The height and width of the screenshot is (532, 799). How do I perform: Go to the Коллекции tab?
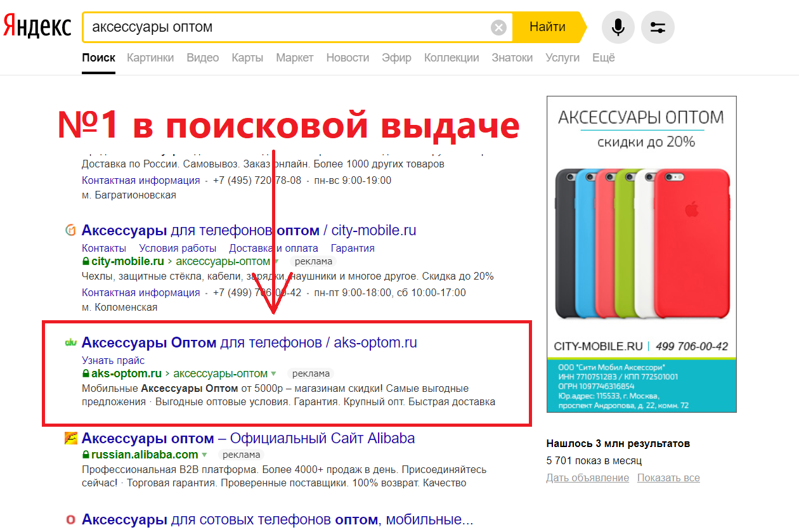[451, 58]
